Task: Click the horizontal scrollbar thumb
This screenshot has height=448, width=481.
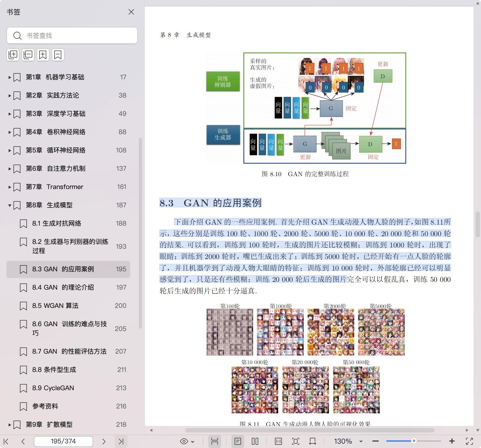Action: pos(310,430)
